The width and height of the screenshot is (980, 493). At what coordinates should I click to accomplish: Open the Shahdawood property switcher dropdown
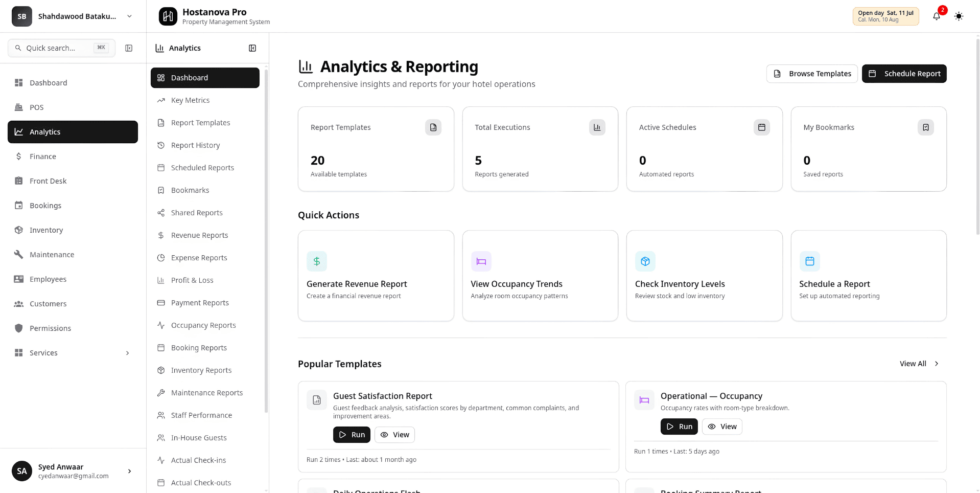coord(73,16)
